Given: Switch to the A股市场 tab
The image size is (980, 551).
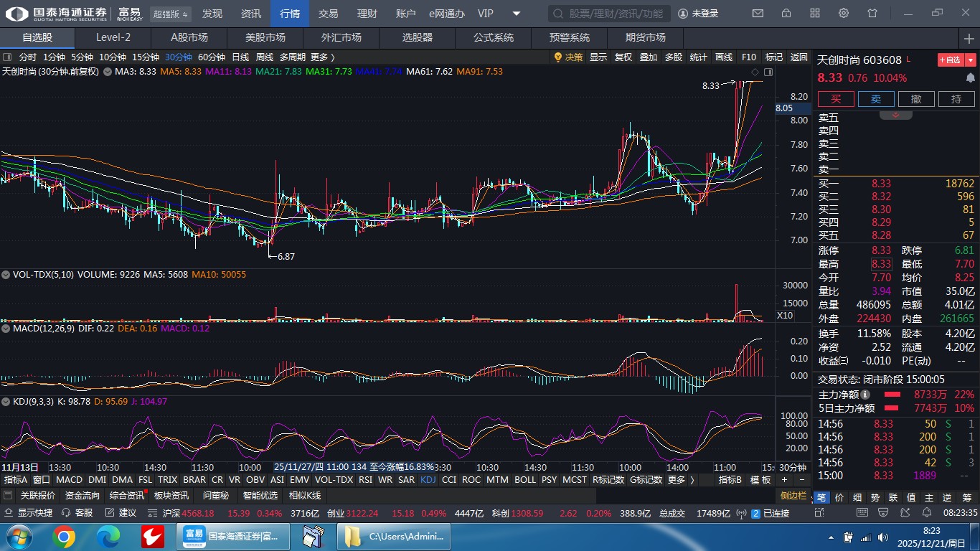Looking at the screenshot, I should point(189,38).
